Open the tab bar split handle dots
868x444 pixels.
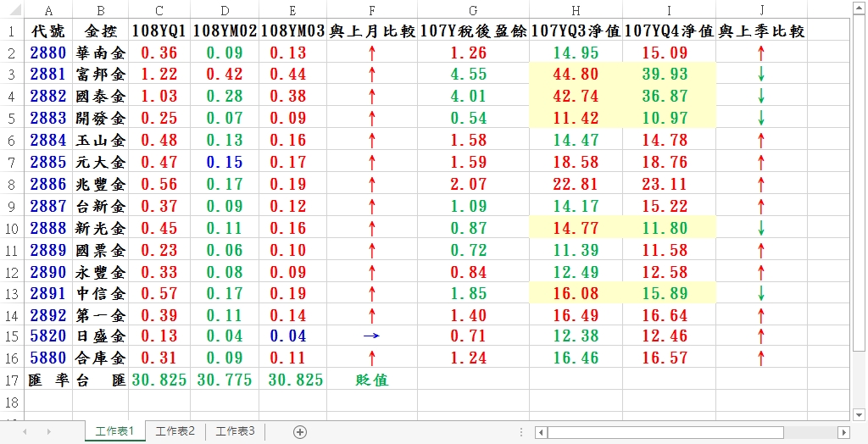click(x=521, y=432)
